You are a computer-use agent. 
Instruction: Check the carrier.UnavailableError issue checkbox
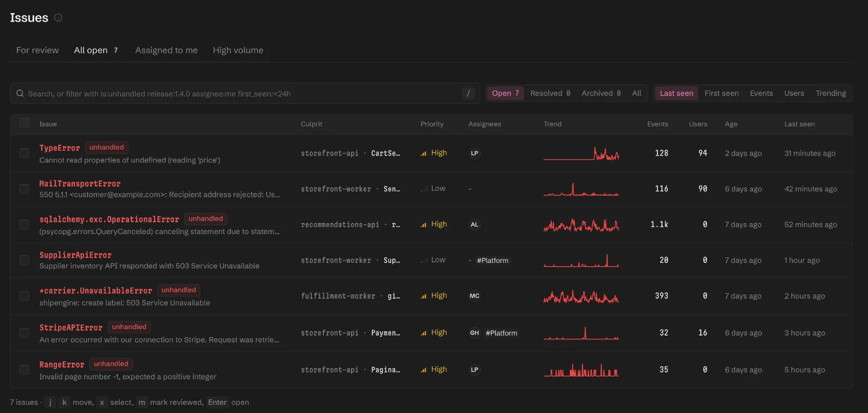click(x=24, y=296)
